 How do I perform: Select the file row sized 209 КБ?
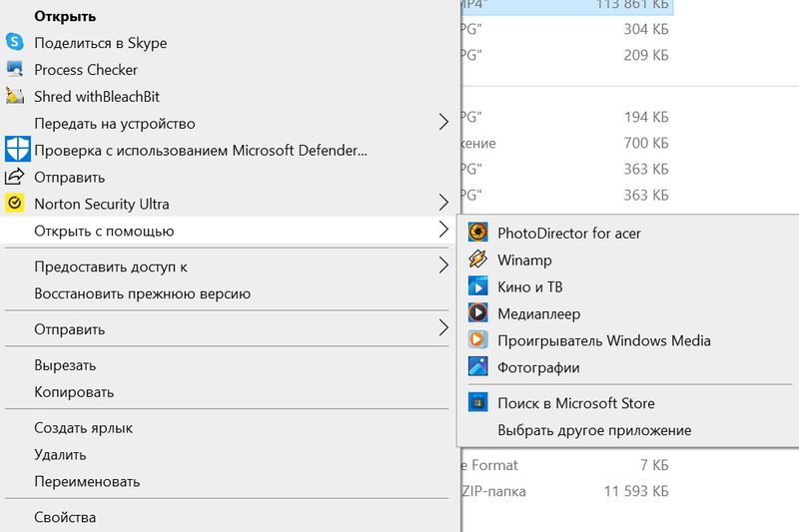click(x=567, y=55)
